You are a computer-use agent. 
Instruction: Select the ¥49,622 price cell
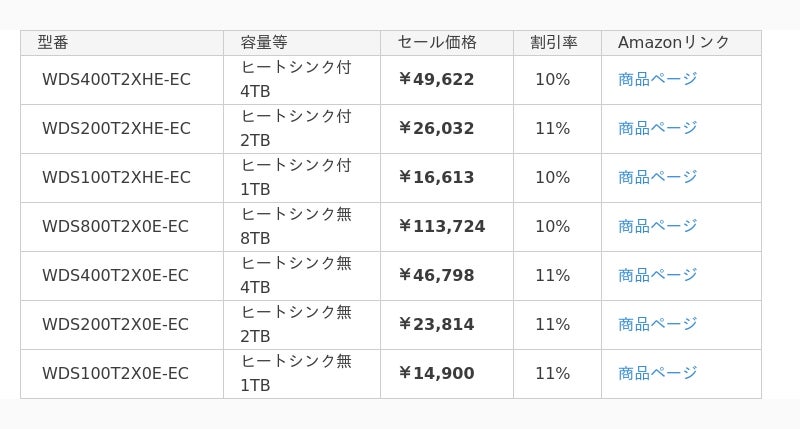click(447, 80)
